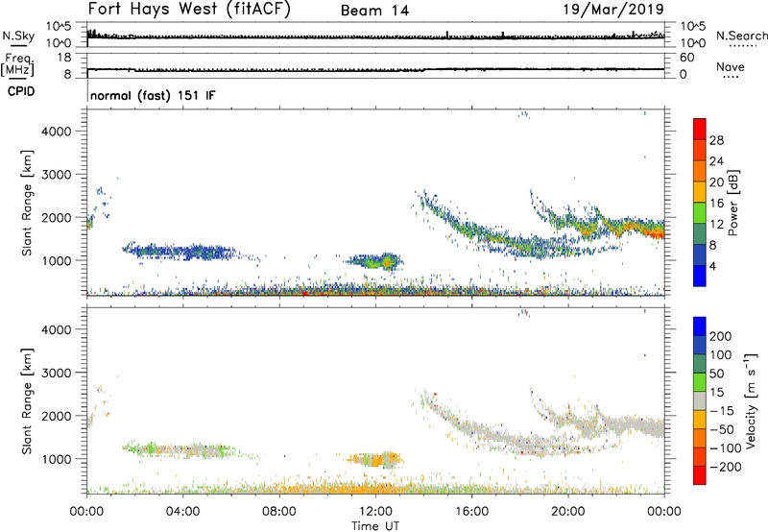Click the 'CPID' label
Image resolution: width=768 pixels, height=532 pixels.
pos(21,91)
